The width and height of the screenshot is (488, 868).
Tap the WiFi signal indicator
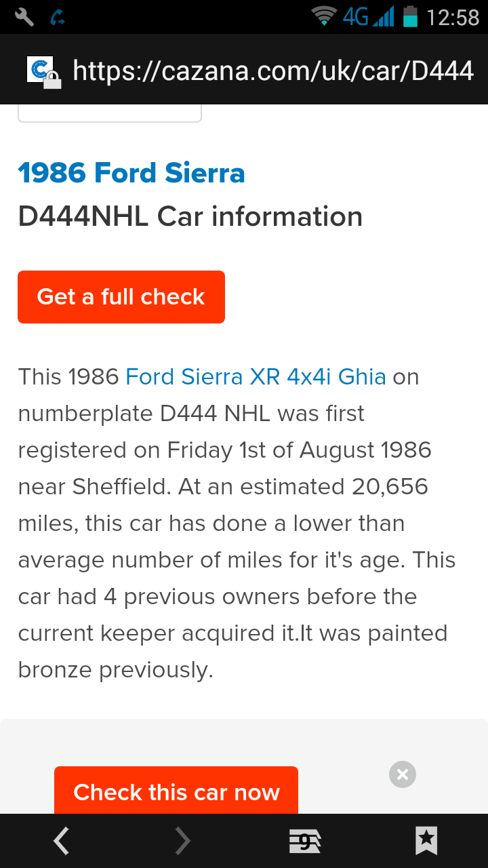click(325, 16)
